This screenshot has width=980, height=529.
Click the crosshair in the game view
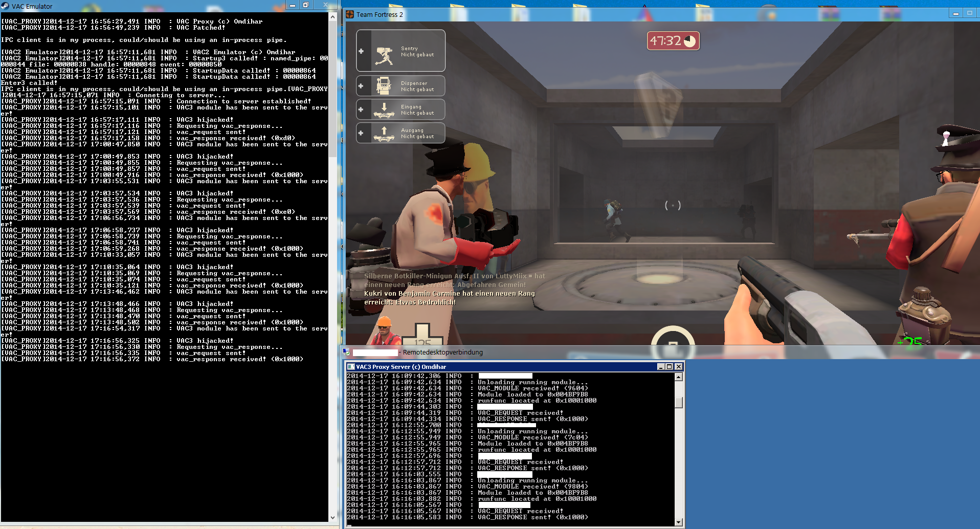pos(673,206)
